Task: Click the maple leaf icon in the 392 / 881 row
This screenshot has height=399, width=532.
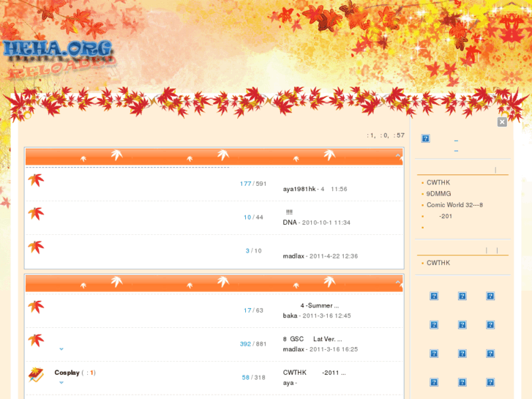Action: [x=36, y=340]
